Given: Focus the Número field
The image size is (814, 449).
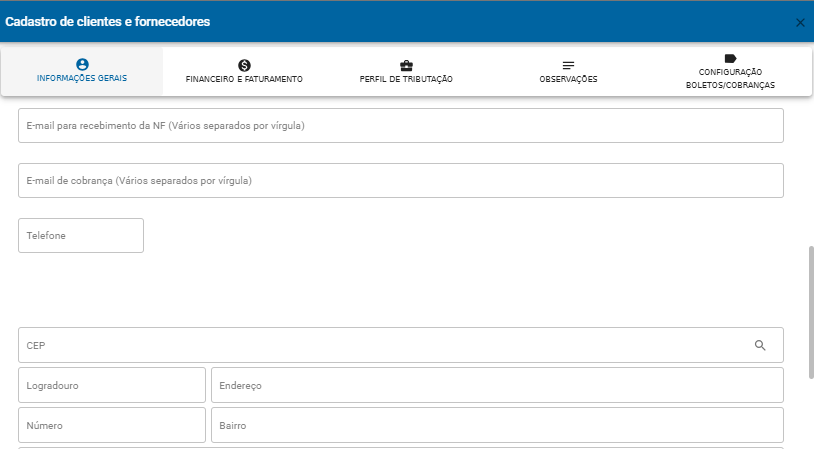Looking at the screenshot, I should tap(112, 425).
